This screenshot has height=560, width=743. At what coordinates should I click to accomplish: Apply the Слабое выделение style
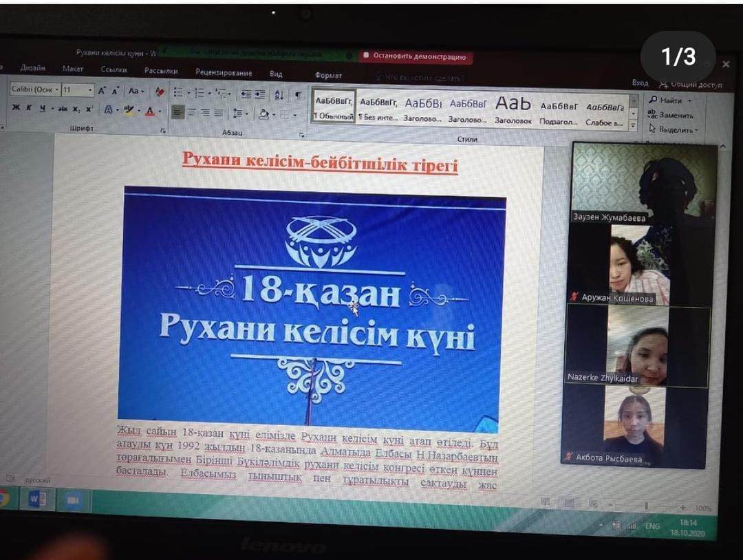click(605, 114)
